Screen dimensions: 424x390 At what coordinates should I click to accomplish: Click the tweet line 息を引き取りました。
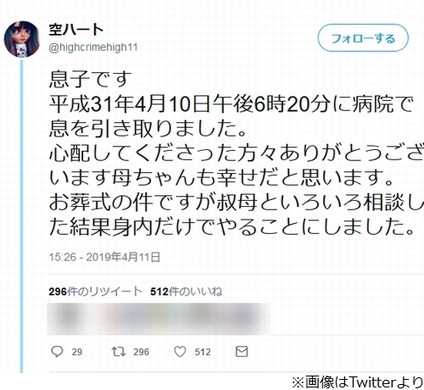(148, 129)
